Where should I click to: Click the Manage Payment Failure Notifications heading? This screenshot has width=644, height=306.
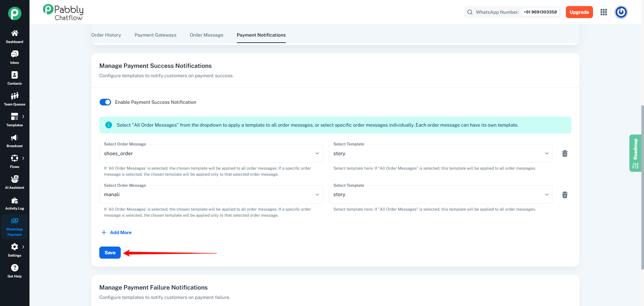(153, 288)
